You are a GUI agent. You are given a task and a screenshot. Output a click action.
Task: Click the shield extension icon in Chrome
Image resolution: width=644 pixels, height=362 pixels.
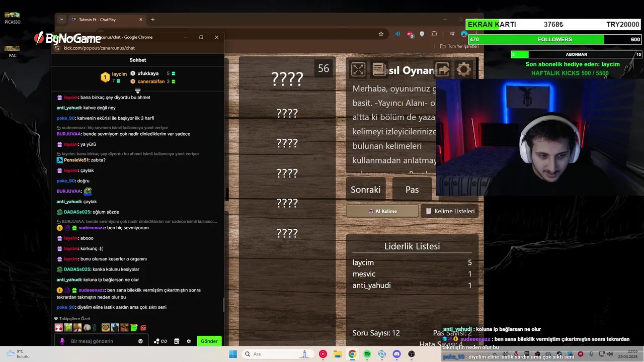422,34
